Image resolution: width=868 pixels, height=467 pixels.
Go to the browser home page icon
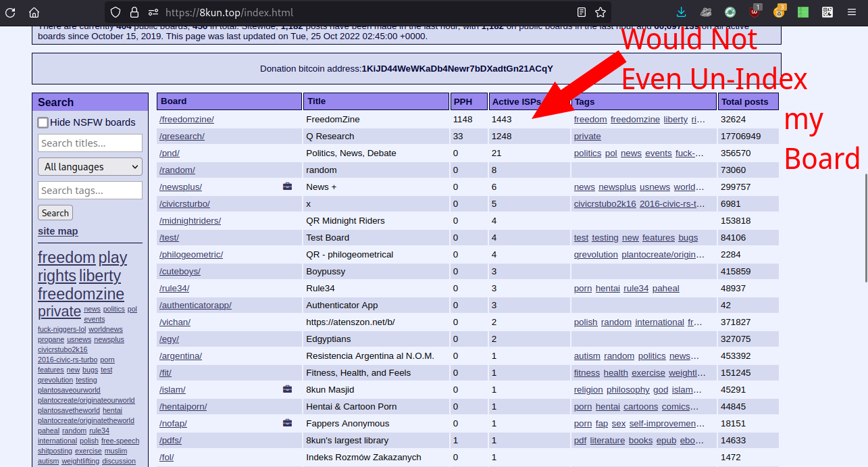34,12
